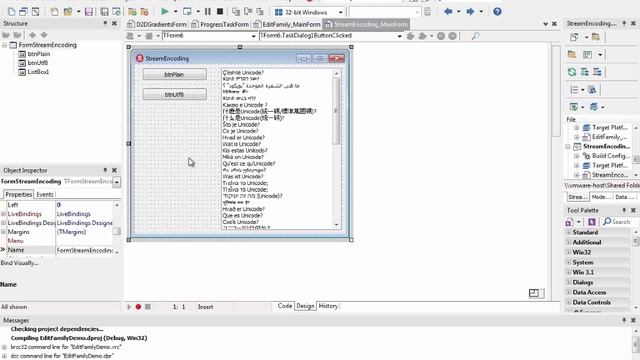The height and width of the screenshot is (360, 640).
Task: Switch to the Code view tab
Action: pos(284,306)
